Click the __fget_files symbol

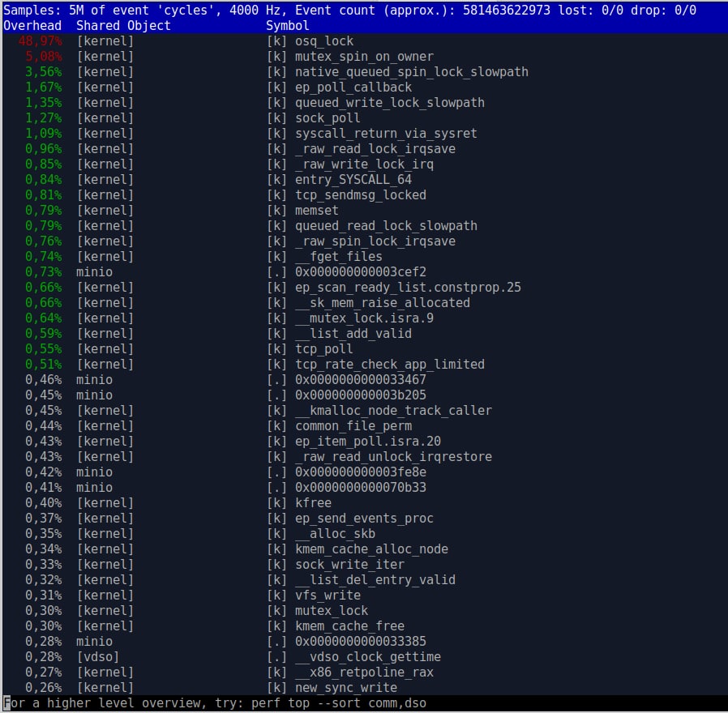click(339, 257)
